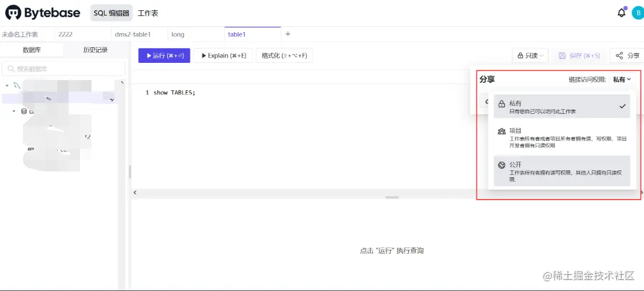Collapse the MySQL instance tree node
Viewport: 644px width, 291px height.
point(7,86)
